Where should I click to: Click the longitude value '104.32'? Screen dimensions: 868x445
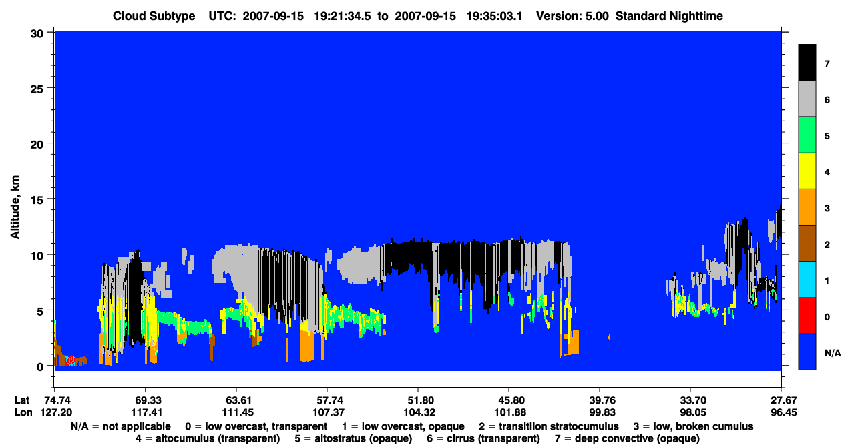click(418, 413)
